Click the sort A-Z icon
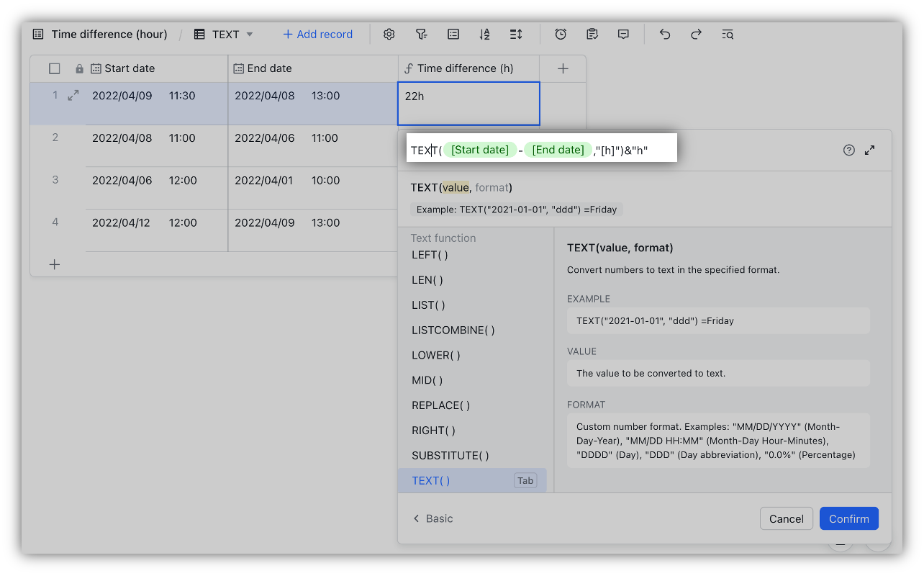924x576 pixels. (x=484, y=35)
